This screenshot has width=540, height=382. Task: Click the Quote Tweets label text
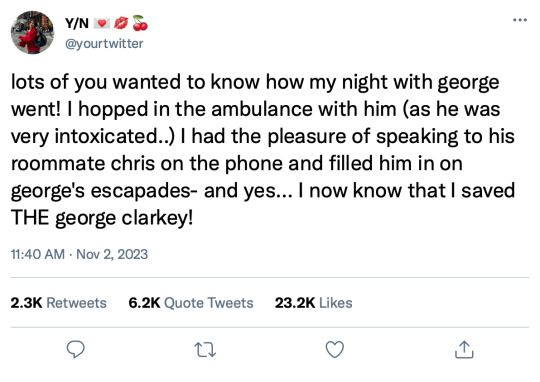point(209,303)
